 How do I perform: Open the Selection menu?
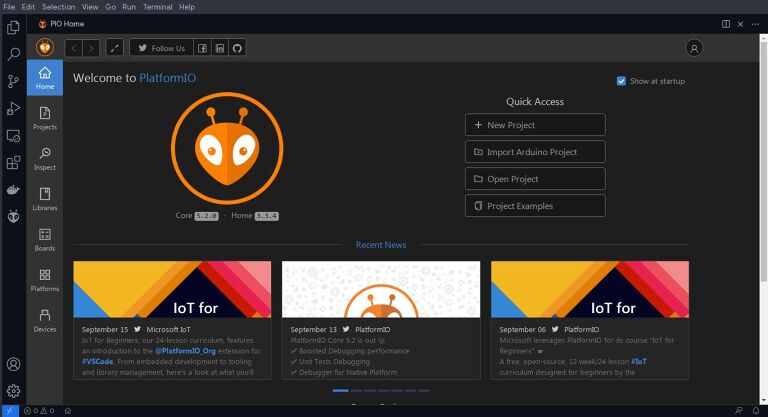pos(58,7)
